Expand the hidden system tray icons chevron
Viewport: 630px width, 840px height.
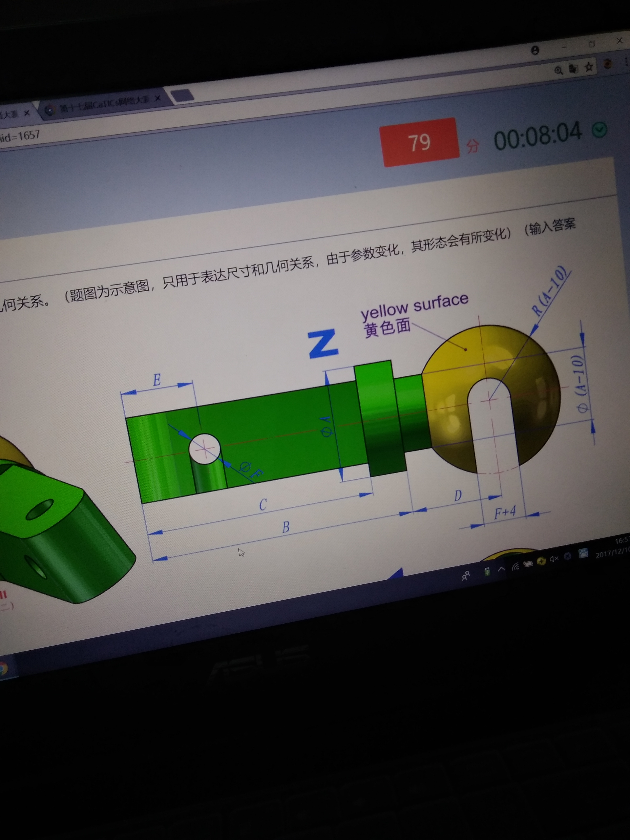[x=501, y=569]
